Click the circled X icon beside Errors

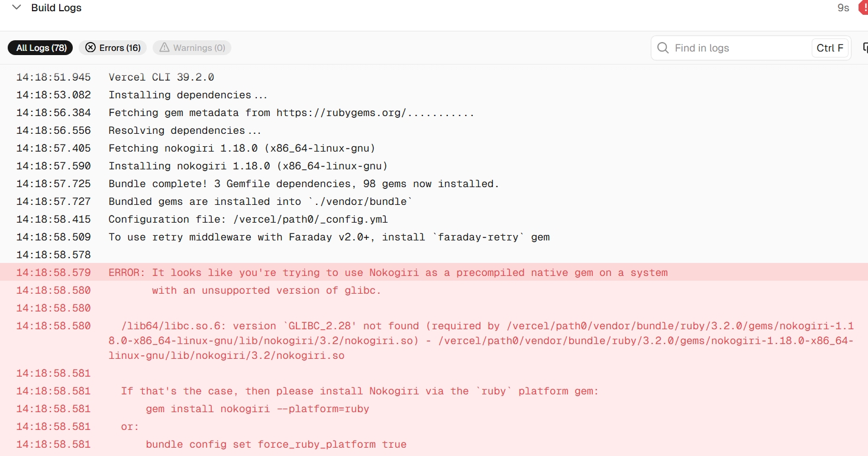click(91, 47)
